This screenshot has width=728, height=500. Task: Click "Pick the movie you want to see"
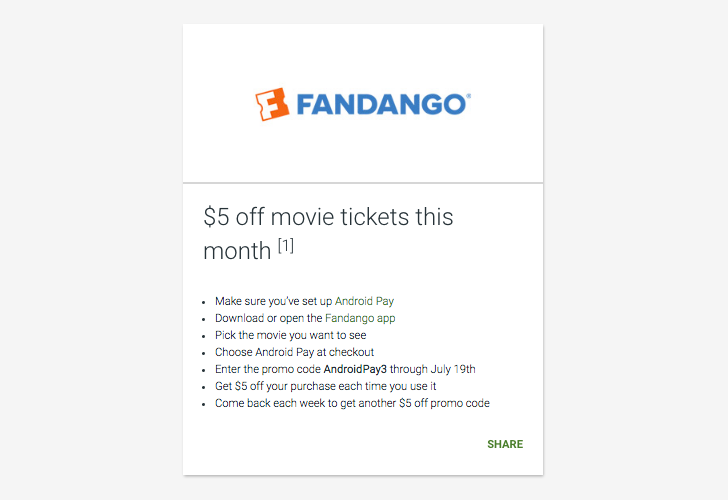290,335
